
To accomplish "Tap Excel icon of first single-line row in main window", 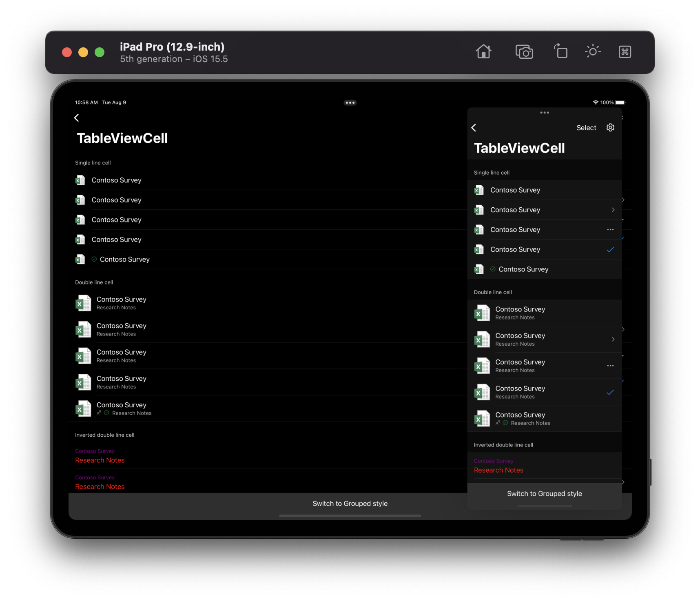I will [80, 180].
